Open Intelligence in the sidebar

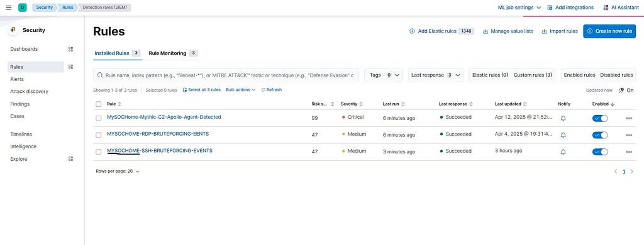coord(23,146)
